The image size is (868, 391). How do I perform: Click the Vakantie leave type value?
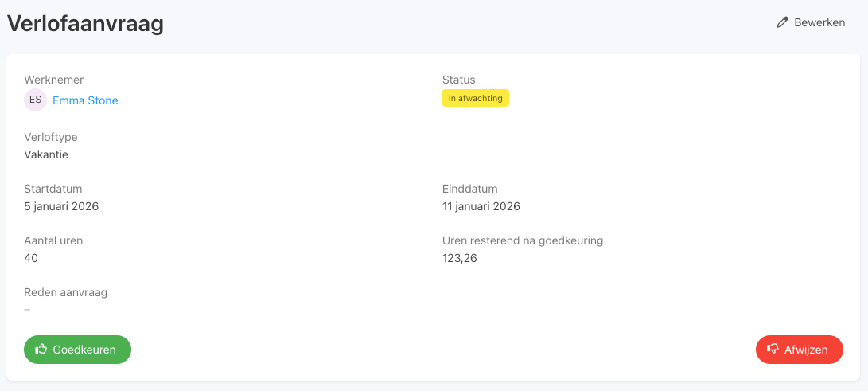pyautogui.click(x=46, y=154)
